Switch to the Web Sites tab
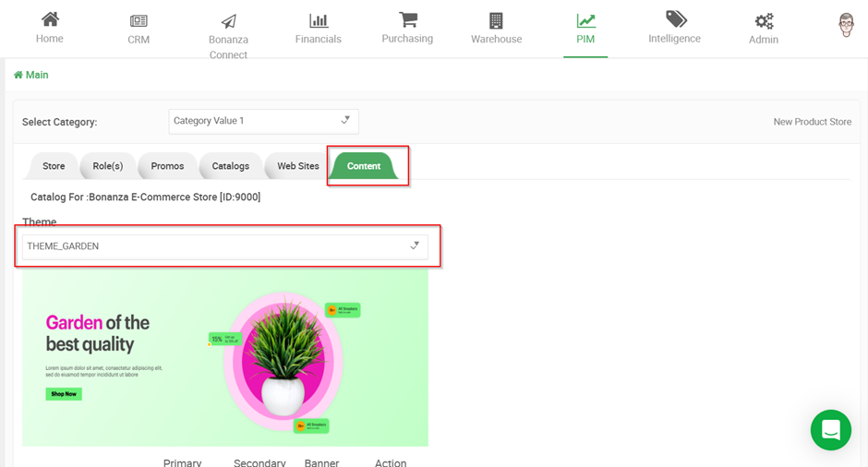 coord(298,166)
